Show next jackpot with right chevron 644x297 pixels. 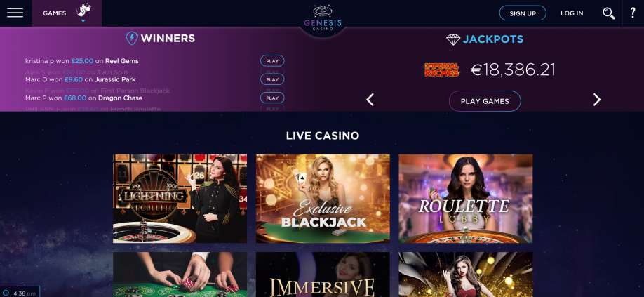tap(597, 100)
